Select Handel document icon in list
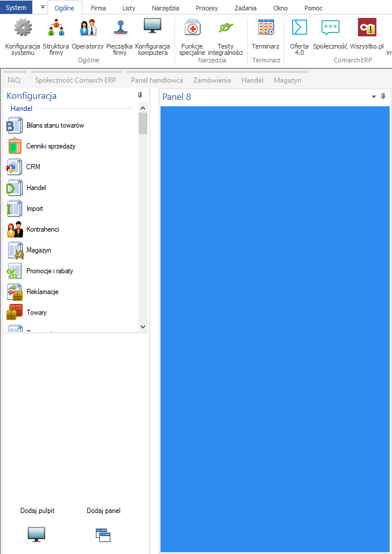The height and width of the screenshot is (554, 392). [x=14, y=188]
